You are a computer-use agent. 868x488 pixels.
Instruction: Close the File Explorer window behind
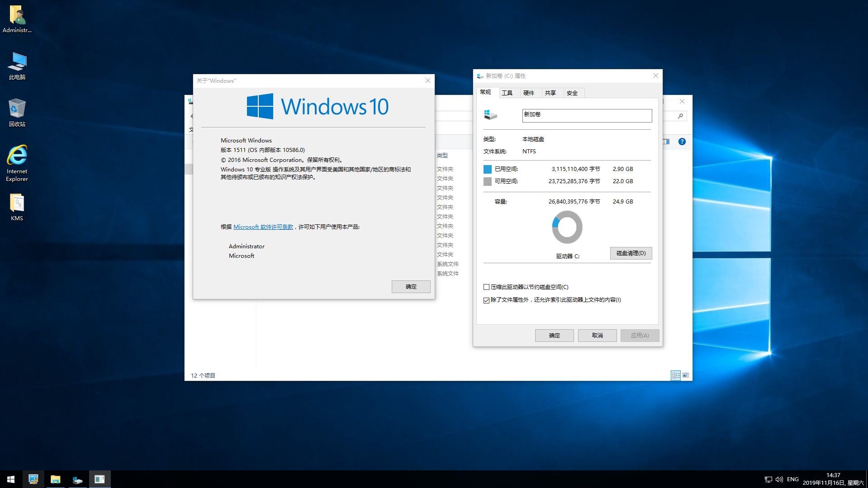point(682,101)
